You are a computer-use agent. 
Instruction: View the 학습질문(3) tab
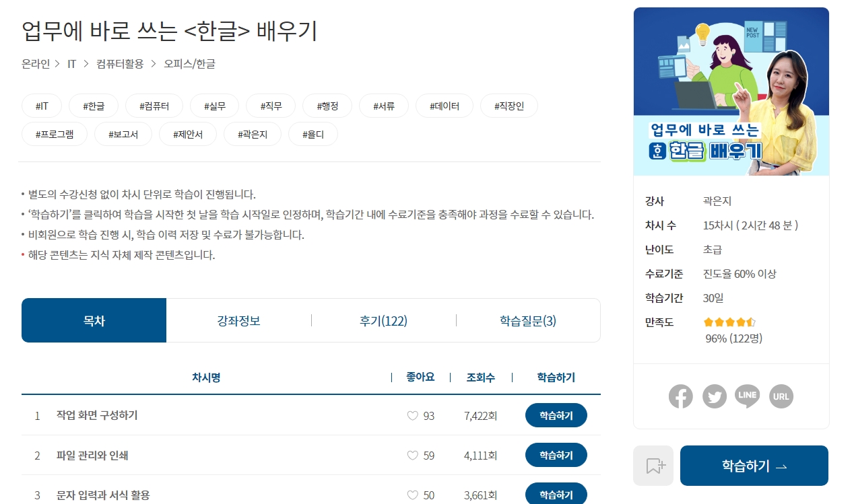point(528,320)
